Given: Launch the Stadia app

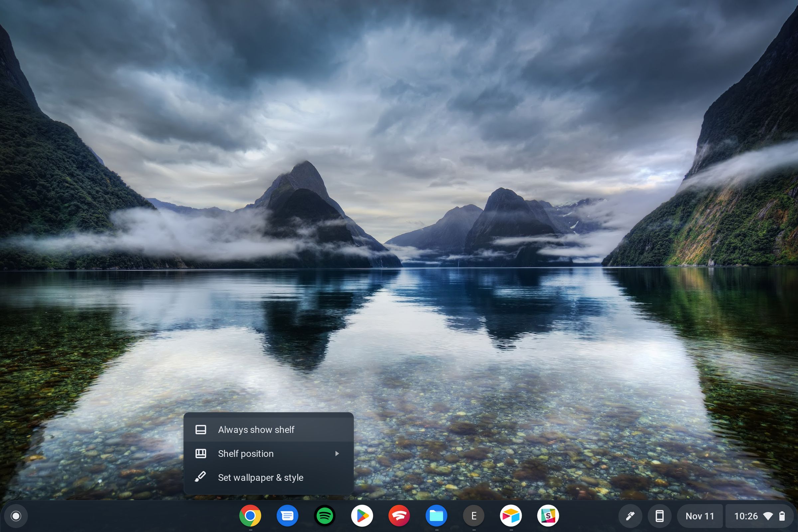Looking at the screenshot, I should click(399, 516).
